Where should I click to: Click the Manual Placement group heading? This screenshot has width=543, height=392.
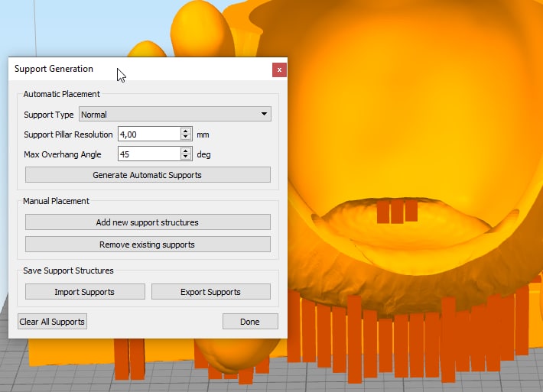tap(56, 201)
